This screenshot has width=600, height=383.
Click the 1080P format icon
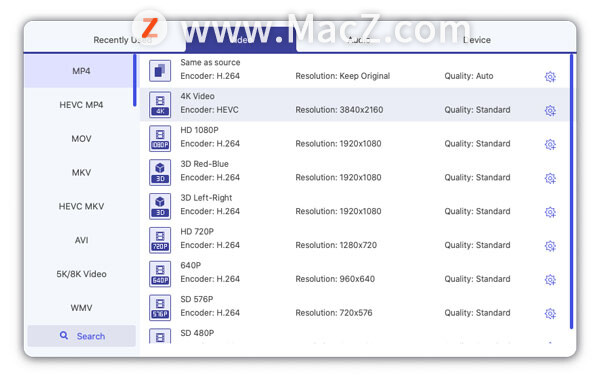pyautogui.click(x=160, y=139)
